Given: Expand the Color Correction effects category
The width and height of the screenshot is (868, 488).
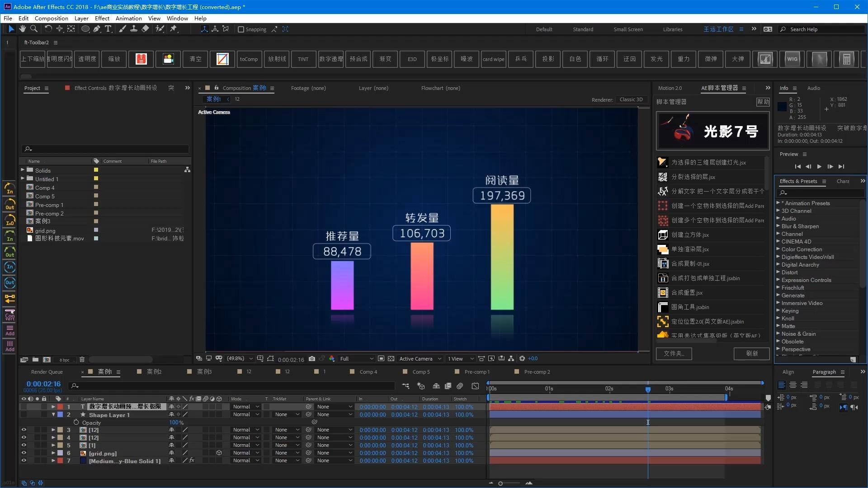Looking at the screenshot, I should pyautogui.click(x=778, y=249).
